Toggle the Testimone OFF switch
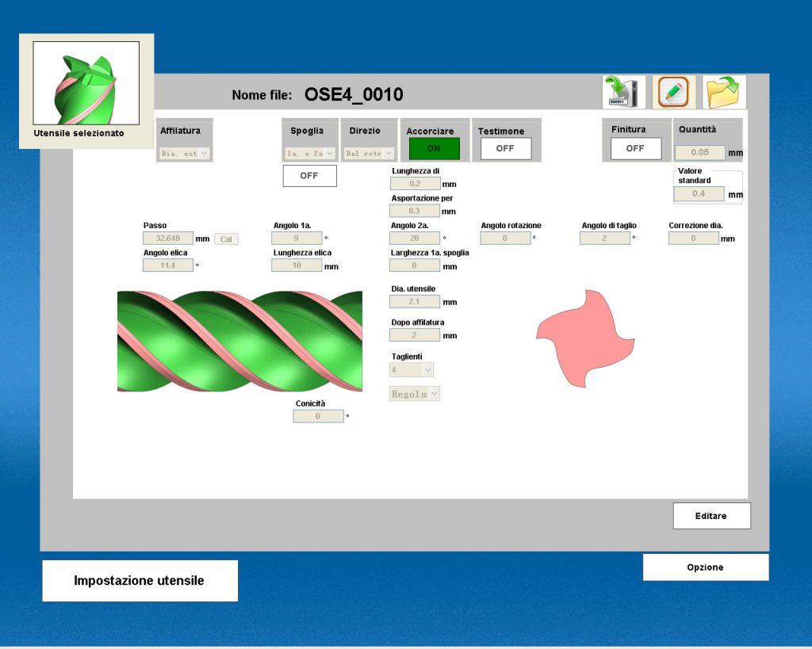The height and width of the screenshot is (649, 812). tap(505, 148)
